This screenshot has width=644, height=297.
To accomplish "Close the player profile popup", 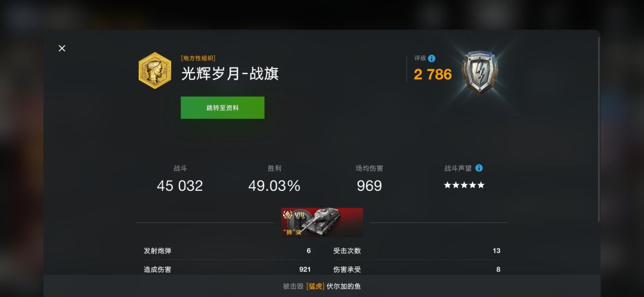I will (x=62, y=48).
